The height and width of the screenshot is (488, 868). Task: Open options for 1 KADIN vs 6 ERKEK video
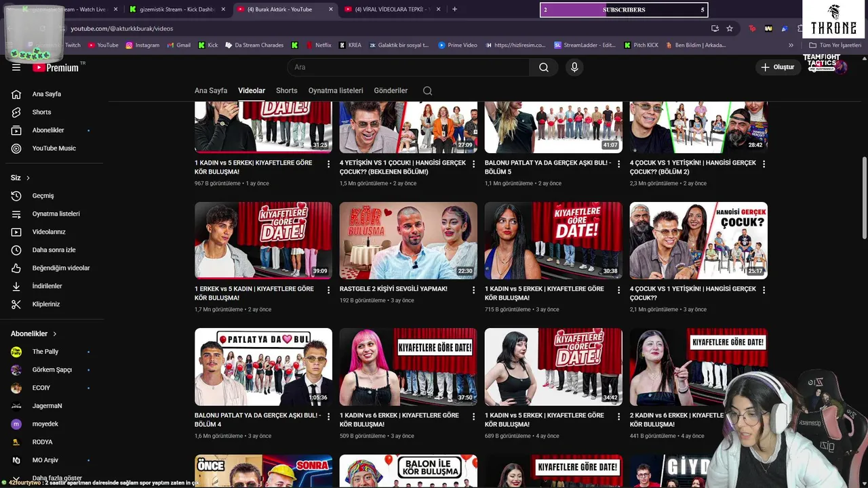473,416
